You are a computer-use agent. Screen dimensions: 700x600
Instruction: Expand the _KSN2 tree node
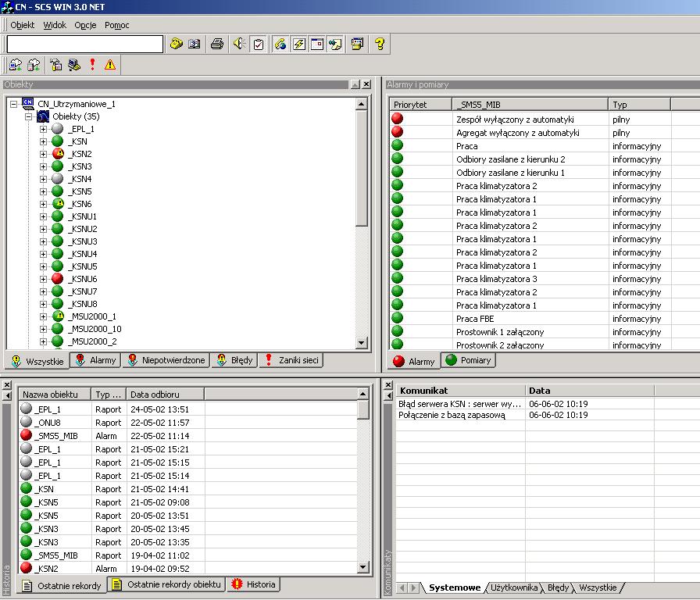point(43,154)
